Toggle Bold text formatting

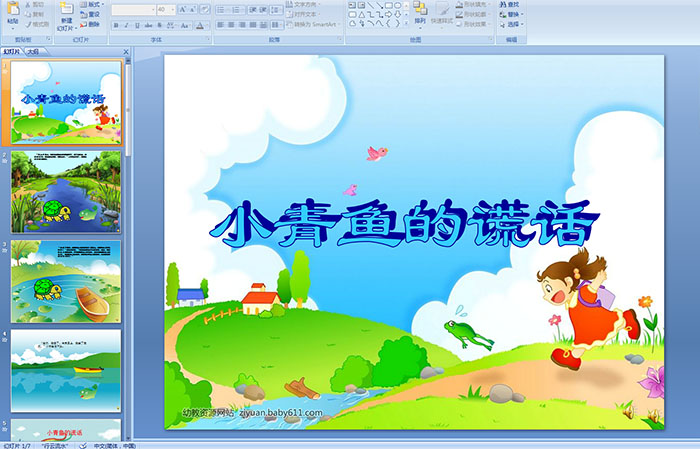[115, 25]
